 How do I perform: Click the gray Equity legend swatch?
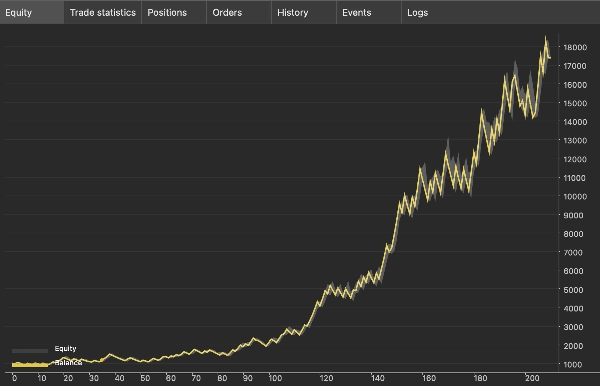[30, 350]
